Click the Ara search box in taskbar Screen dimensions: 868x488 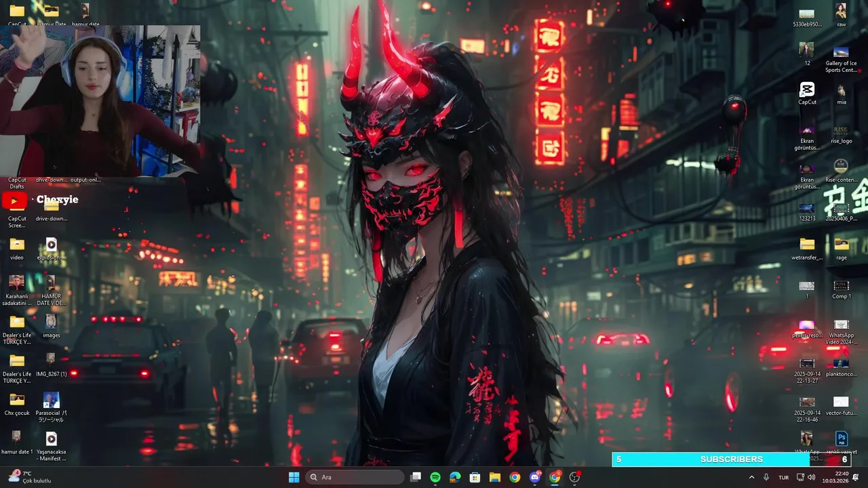(355, 477)
